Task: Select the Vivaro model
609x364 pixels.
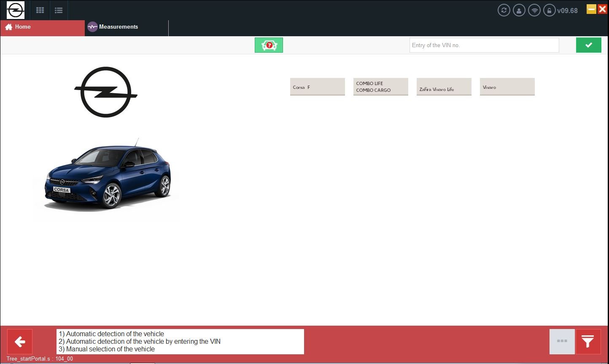Action: [507, 87]
